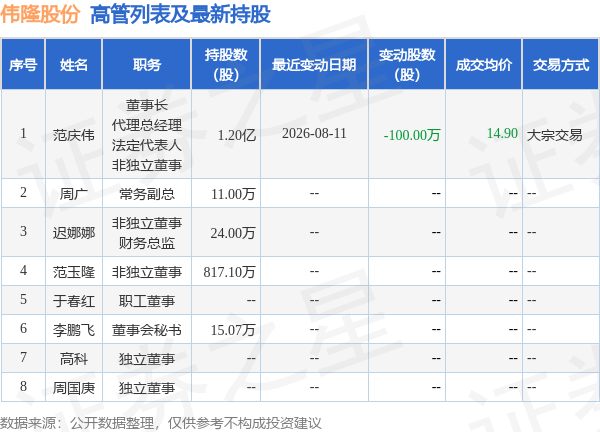The image size is (600, 432).
Task: Select the 交易方式 column header
Action: [561, 64]
